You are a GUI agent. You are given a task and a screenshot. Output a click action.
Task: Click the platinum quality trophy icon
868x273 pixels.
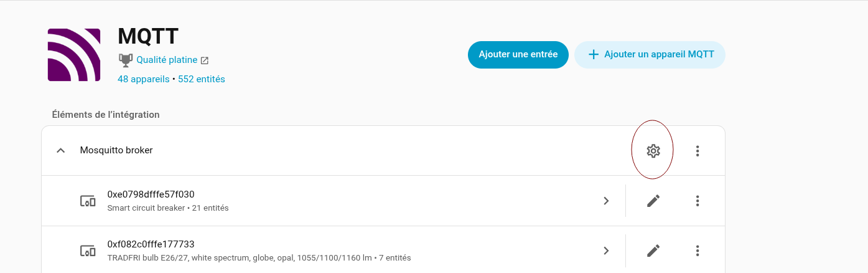[x=126, y=60]
